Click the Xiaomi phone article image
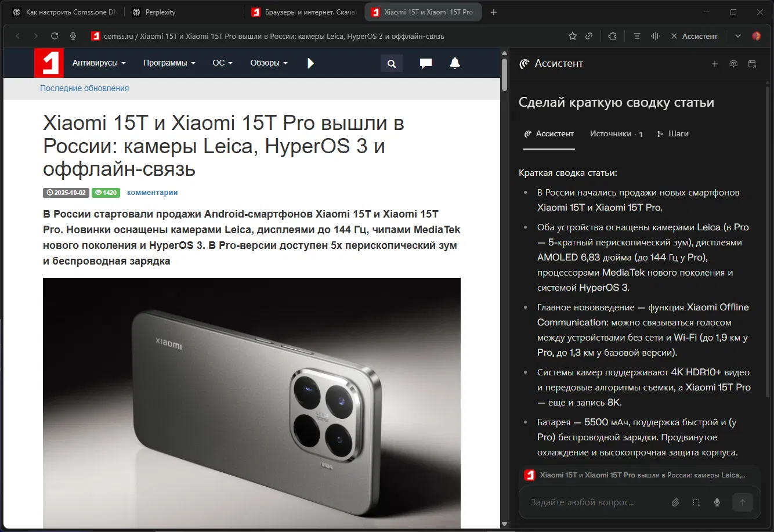This screenshot has height=532, width=774. coord(252,403)
